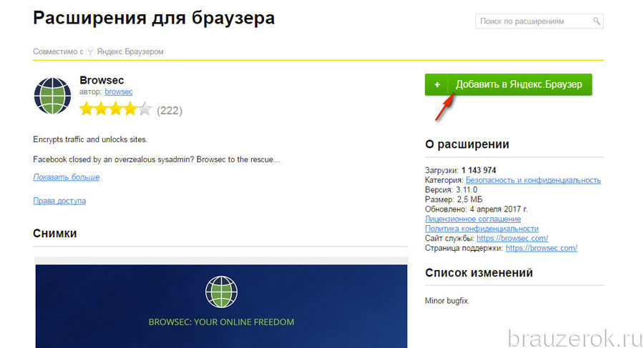Image resolution: width=644 pixels, height=348 pixels.
Task: Click the Minor bugfix changelog text
Action: pos(447,301)
